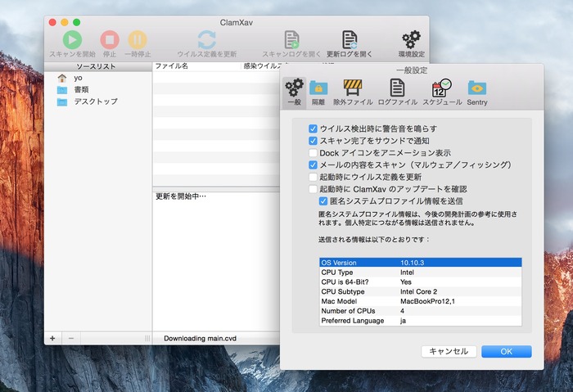This screenshot has width=573, height=392.
Task: Click the red stop (停止) icon
Action: click(x=110, y=40)
